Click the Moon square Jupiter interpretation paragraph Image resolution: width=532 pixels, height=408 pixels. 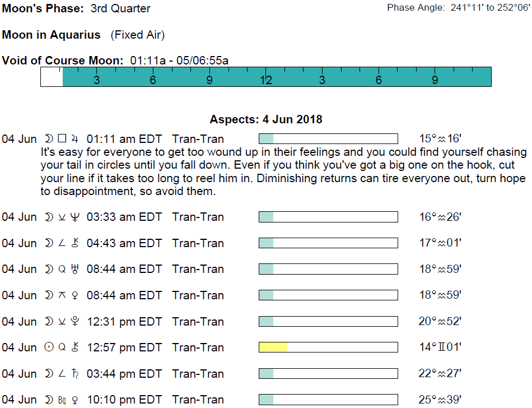(284, 171)
